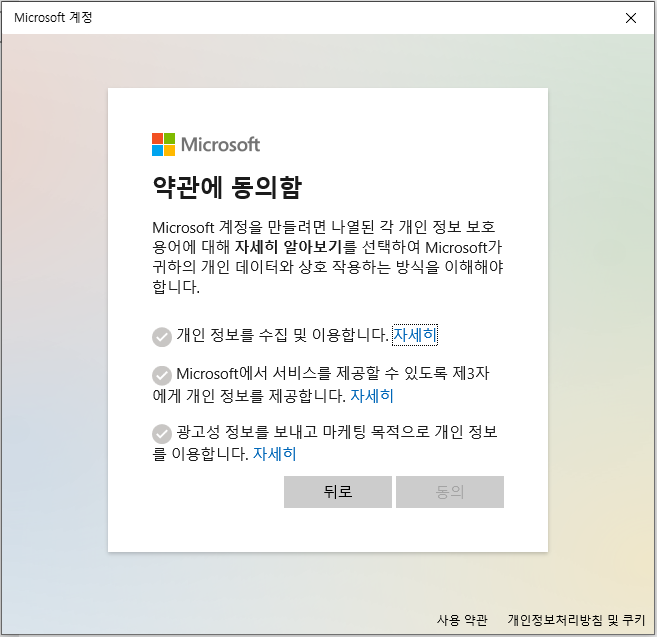Click the Microsoft 계정 window title
The height and width of the screenshot is (637, 657).
coord(53,18)
